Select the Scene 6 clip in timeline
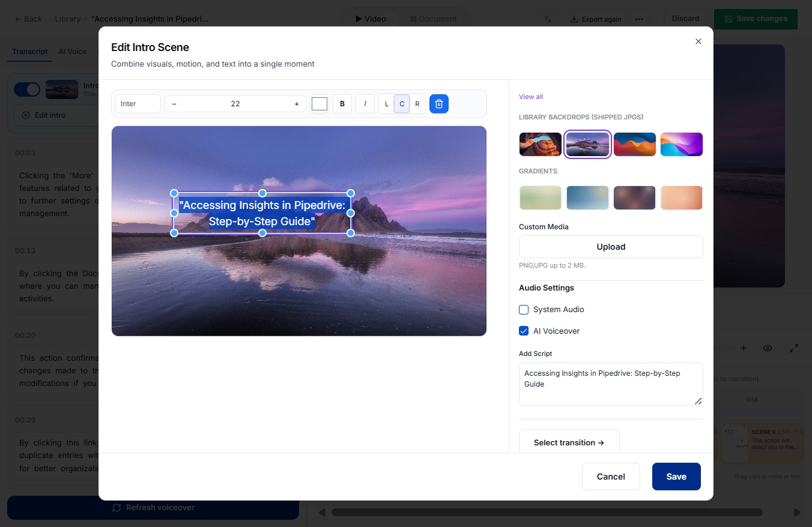 762,444
